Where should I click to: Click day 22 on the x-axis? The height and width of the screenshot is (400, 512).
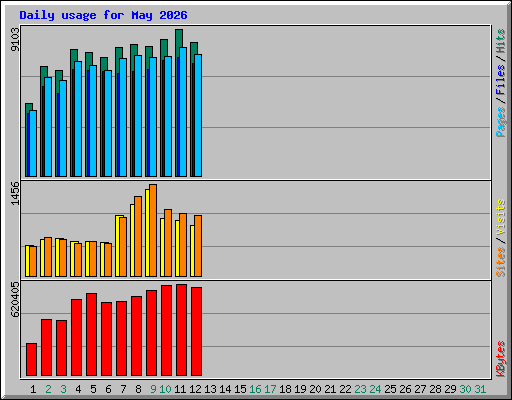(345, 389)
